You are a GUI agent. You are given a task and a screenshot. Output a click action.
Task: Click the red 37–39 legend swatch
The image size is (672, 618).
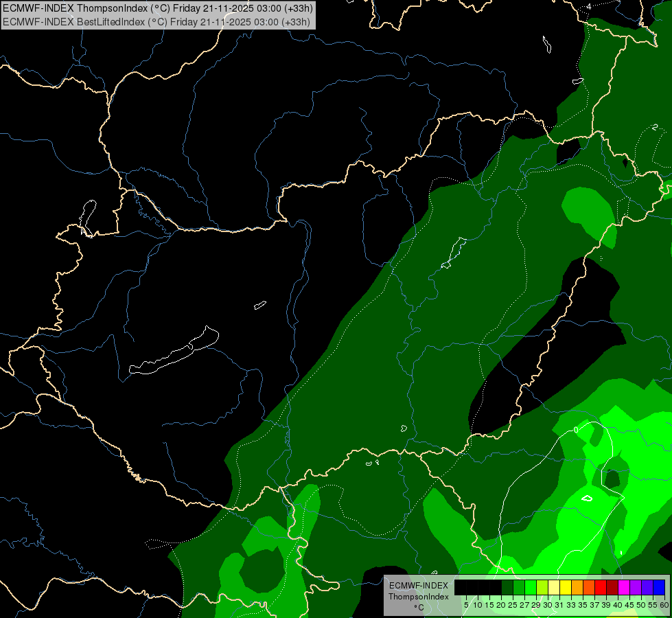point(601,588)
